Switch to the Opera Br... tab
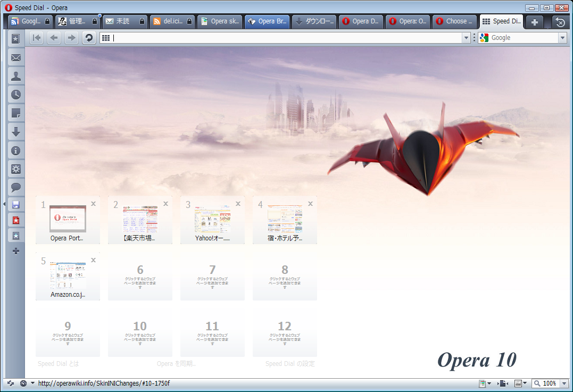573x392 pixels. coord(267,22)
